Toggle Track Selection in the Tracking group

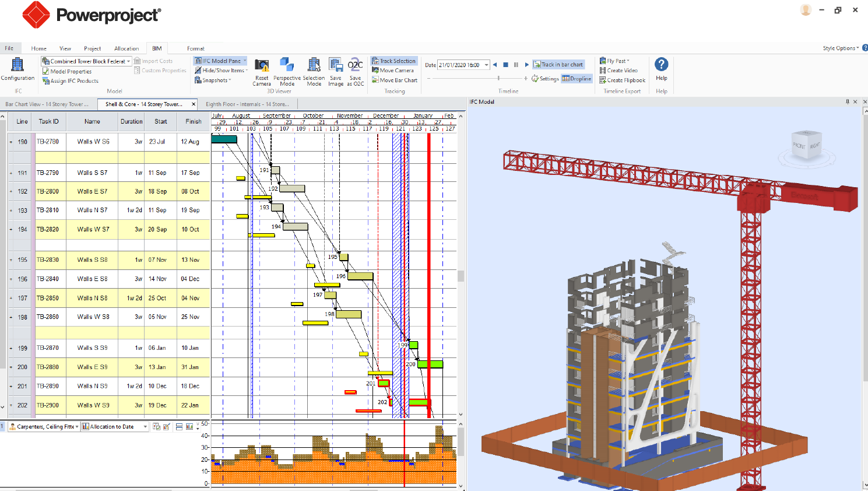pos(393,61)
